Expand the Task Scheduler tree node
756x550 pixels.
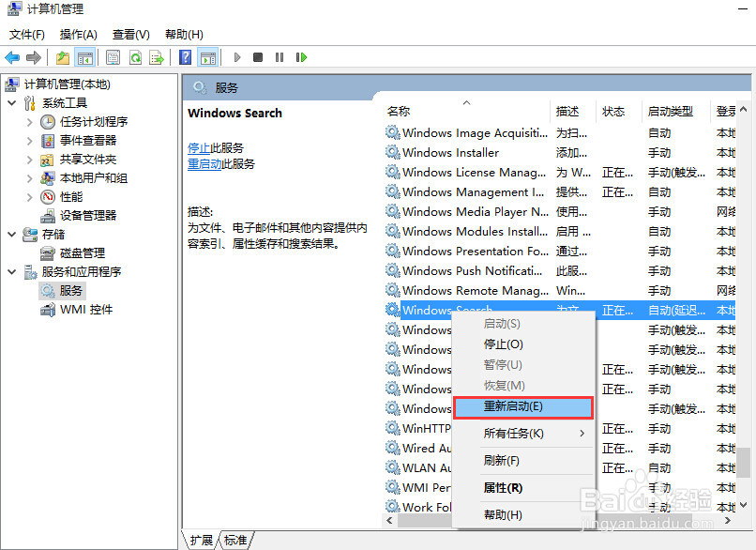tap(29, 122)
